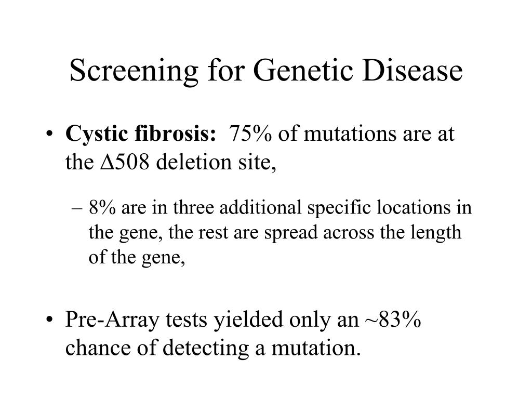Select the bold Cystic fibrosis heading

[x=141, y=135]
